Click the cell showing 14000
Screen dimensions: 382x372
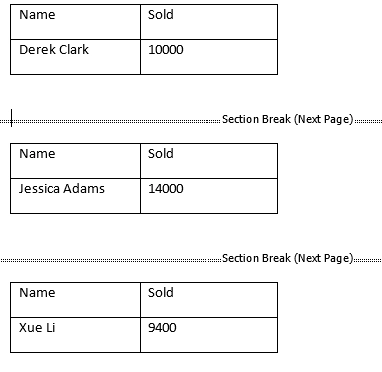pos(209,196)
